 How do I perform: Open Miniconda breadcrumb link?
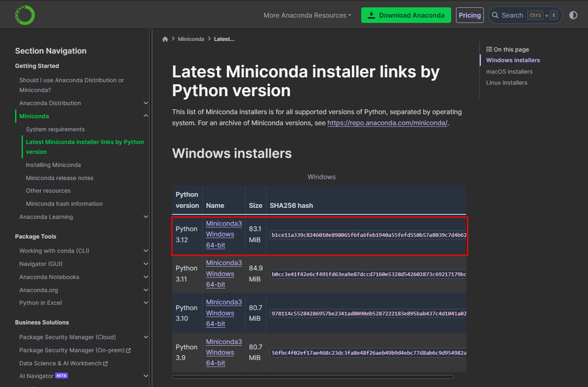pyautogui.click(x=191, y=39)
